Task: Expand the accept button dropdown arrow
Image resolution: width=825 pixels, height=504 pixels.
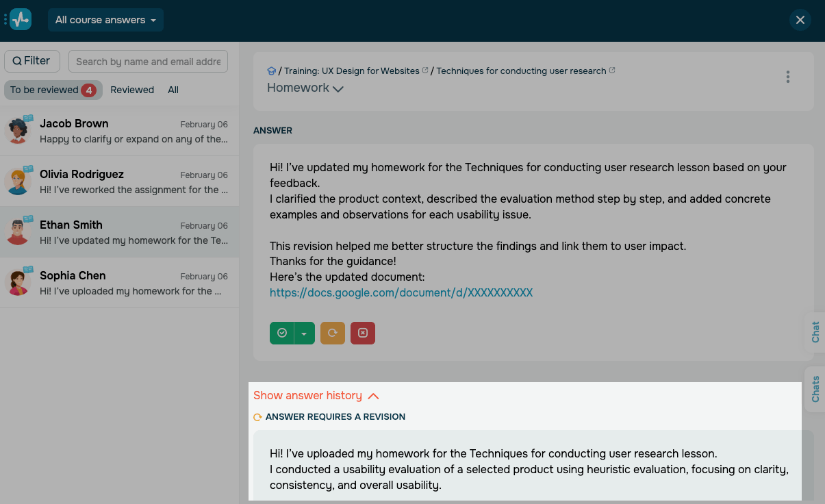Action: click(304, 333)
